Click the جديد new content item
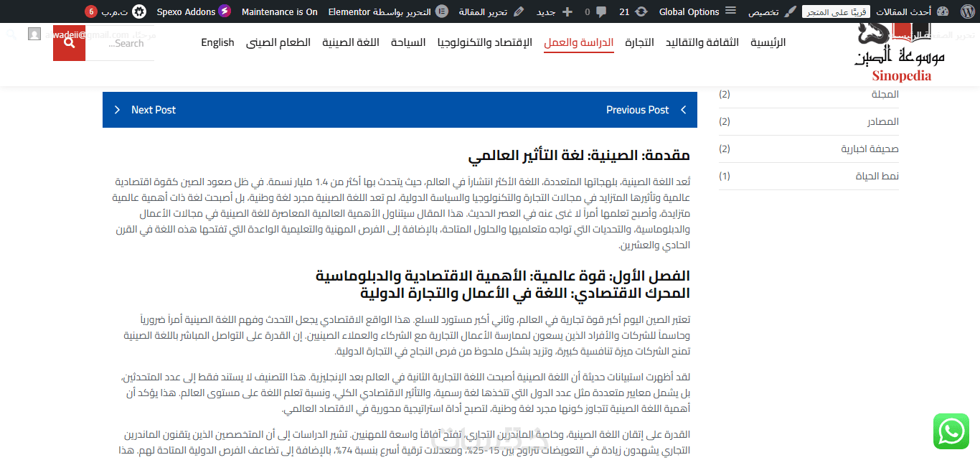This screenshot has height=460, width=980. [x=555, y=11]
